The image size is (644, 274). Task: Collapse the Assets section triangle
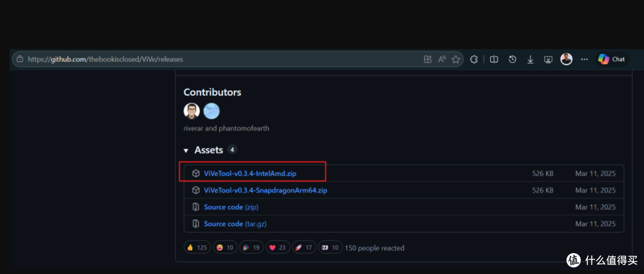click(186, 150)
